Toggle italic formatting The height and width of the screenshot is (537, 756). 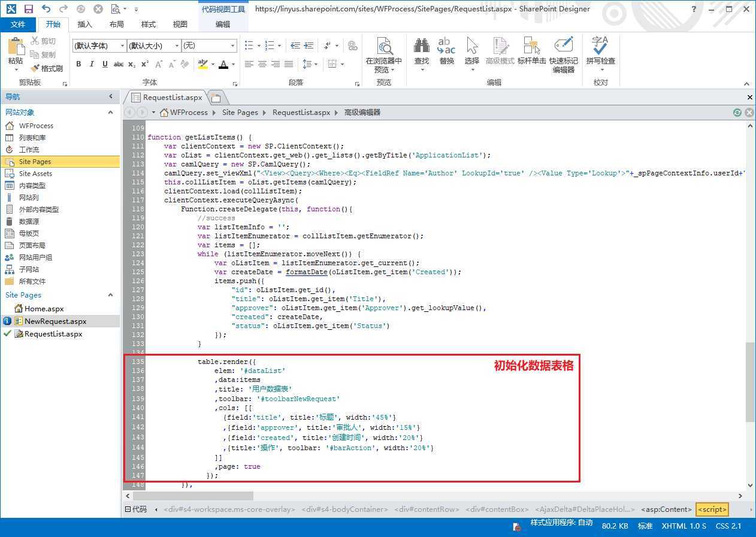click(x=92, y=64)
